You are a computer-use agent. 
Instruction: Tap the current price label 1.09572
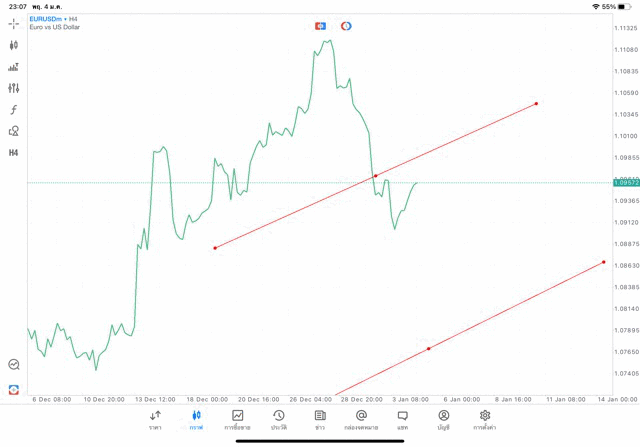[x=627, y=183]
